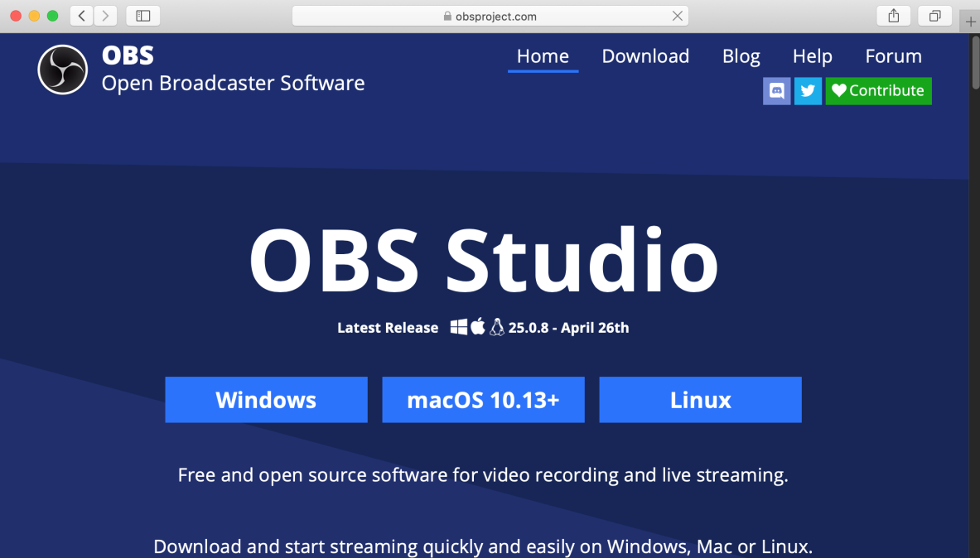Close the Safari window with the red button
The height and width of the screenshot is (558, 980).
(17, 16)
